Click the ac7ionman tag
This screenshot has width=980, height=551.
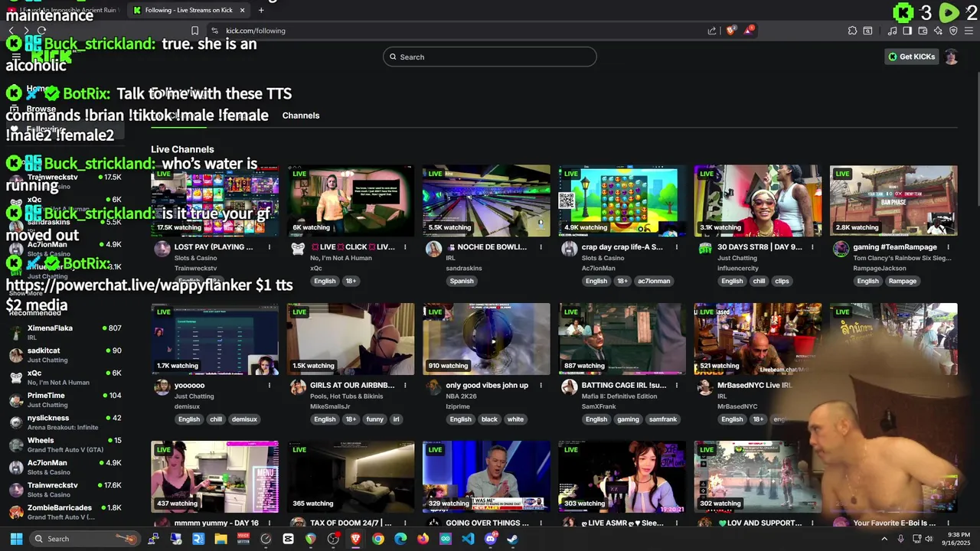[654, 281]
